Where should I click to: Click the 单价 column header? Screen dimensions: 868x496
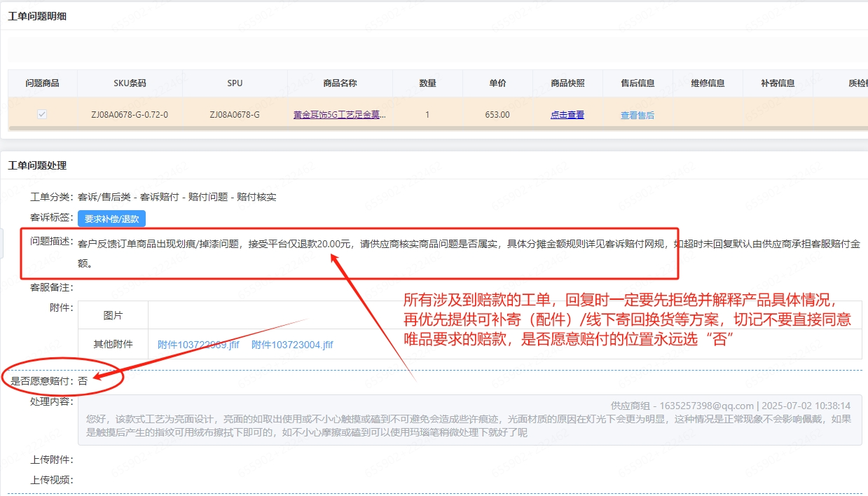[497, 83]
